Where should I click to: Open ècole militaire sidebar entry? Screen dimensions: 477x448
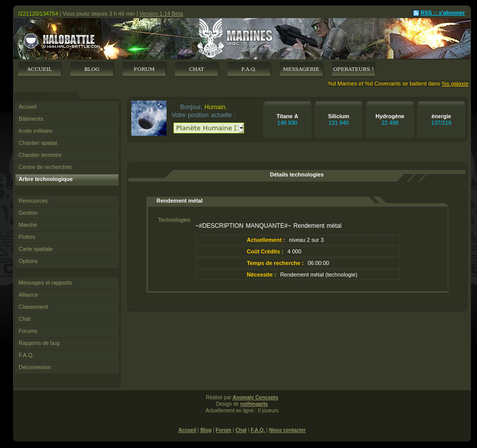tap(67, 131)
